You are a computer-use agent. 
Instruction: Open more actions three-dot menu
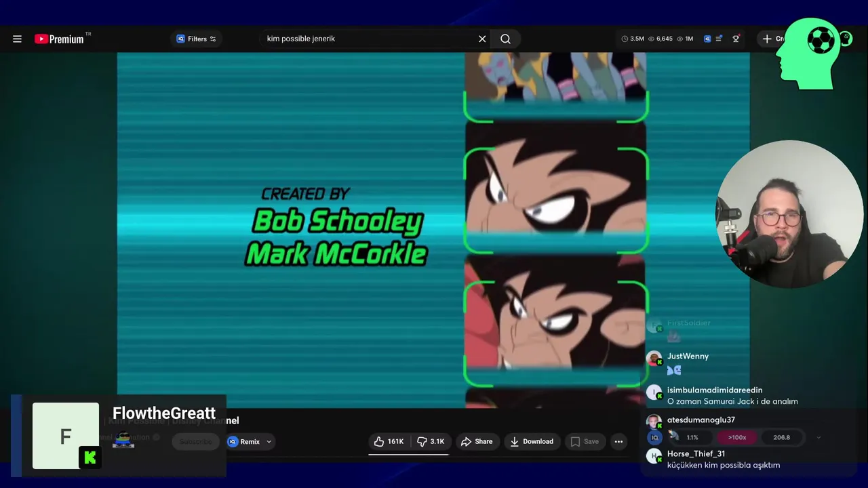618,441
